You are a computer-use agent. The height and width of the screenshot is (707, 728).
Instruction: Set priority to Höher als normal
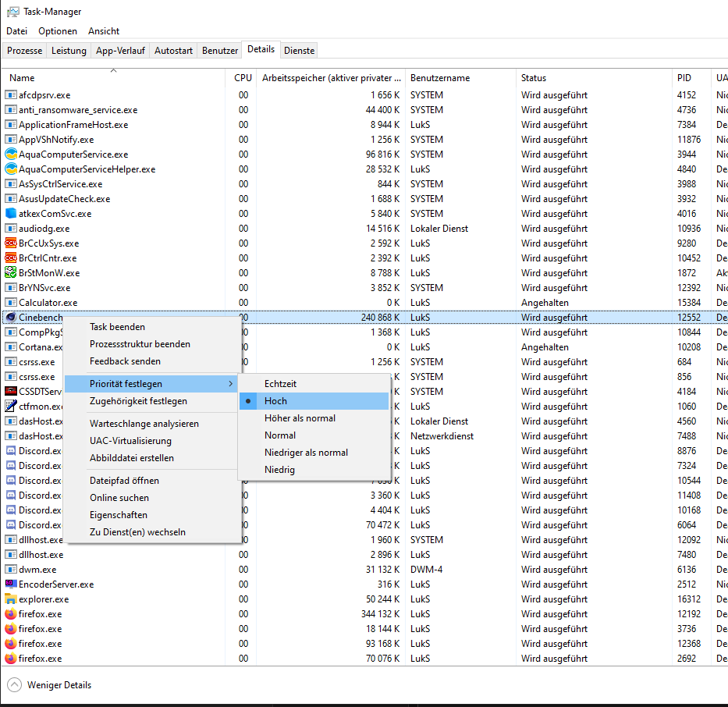(314, 418)
